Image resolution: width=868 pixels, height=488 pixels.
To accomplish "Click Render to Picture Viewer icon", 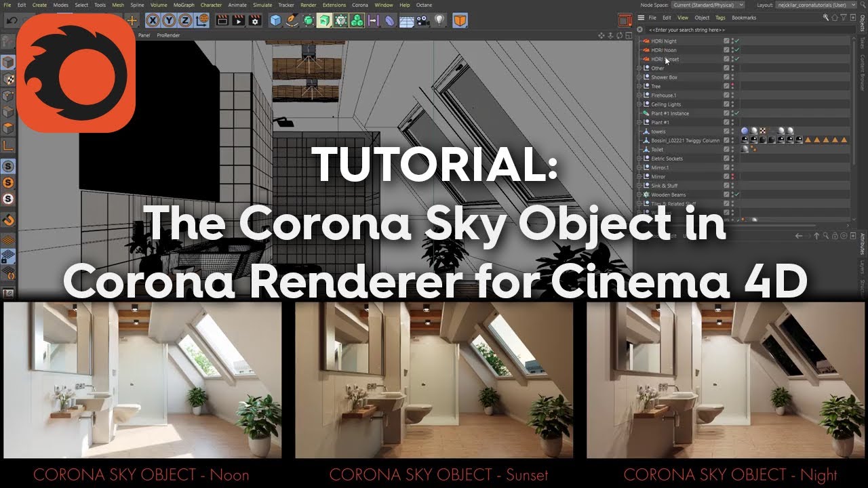I will (238, 20).
